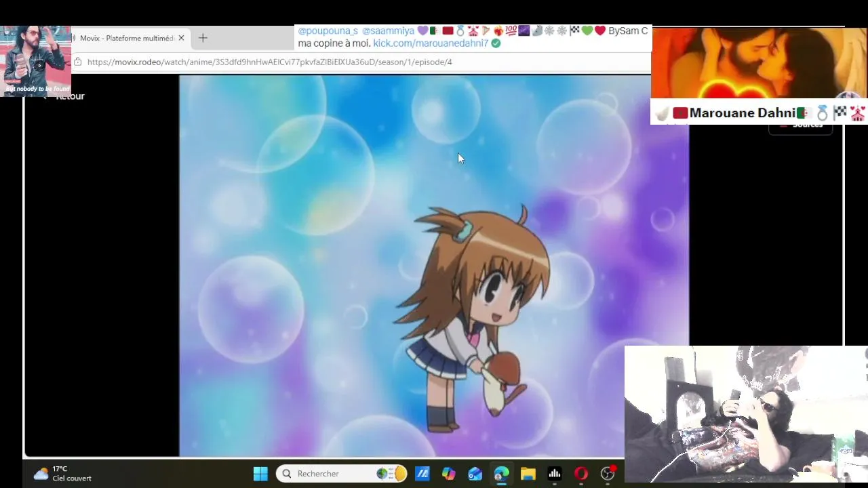This screenshot has width=868, height=488.
Task: Open the Outlook taskbar icon
Action: tap(475, 474)
